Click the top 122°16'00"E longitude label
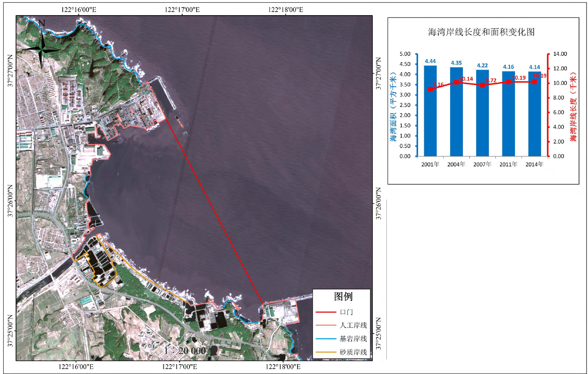 (79, 10)
